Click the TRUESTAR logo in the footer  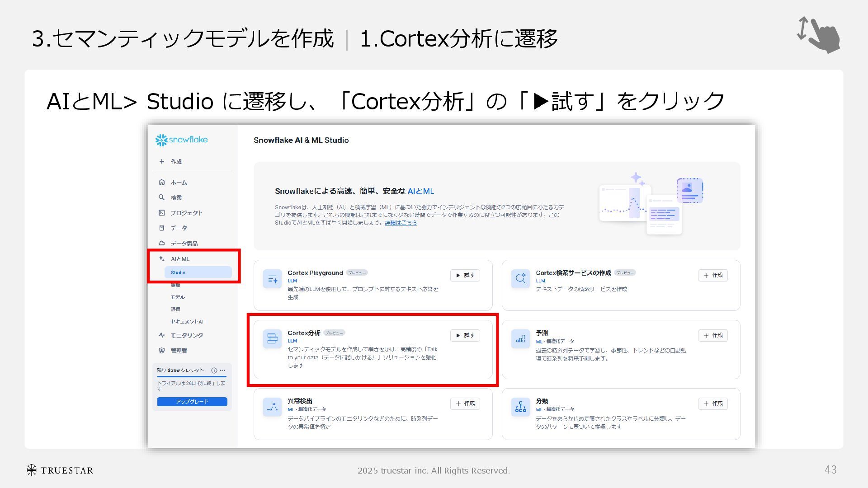(x=60, y=470)
